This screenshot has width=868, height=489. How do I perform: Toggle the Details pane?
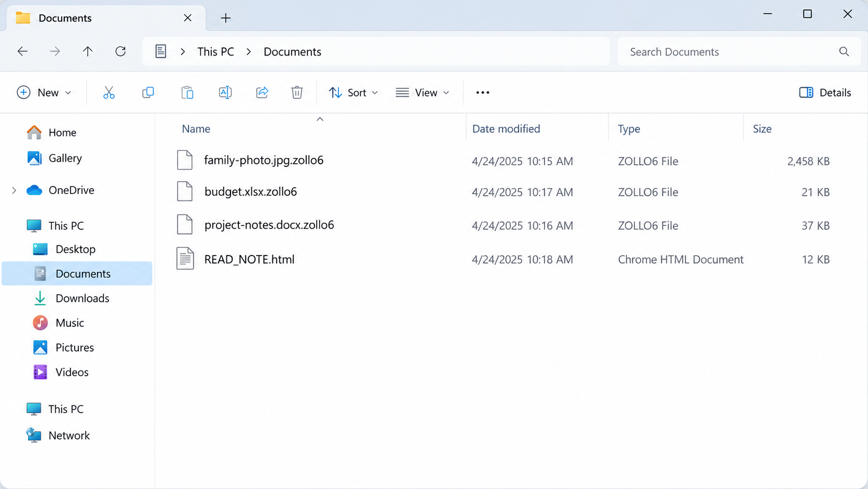coord(825,92)
